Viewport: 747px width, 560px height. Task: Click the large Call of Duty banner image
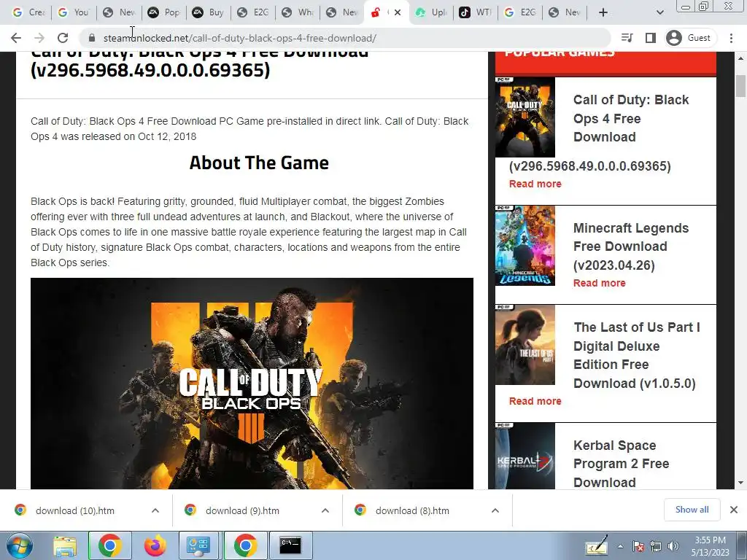(252, 384)
